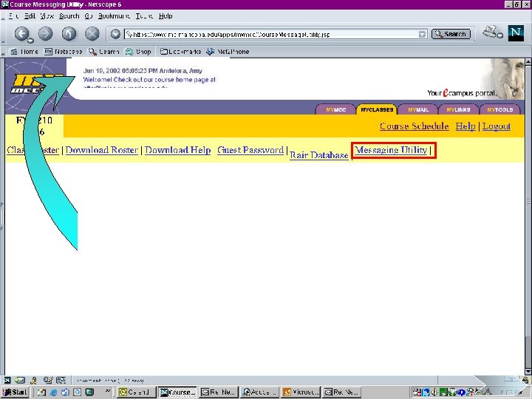Open the Tasks menu

click(x=144, y=16)
